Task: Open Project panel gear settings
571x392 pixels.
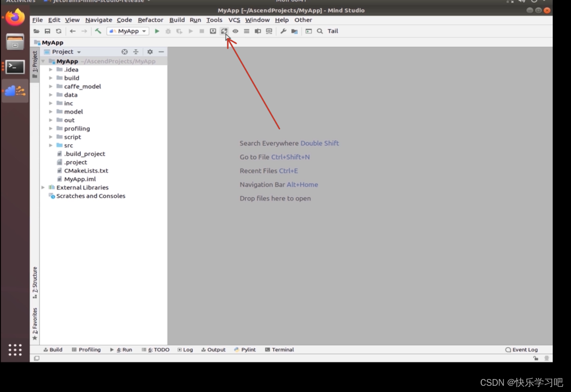Action: click(150, 52)
